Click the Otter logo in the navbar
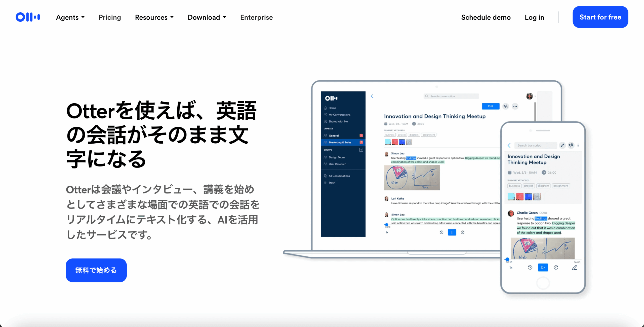This screenshot has height=327, width=644. tap(28, 17)
